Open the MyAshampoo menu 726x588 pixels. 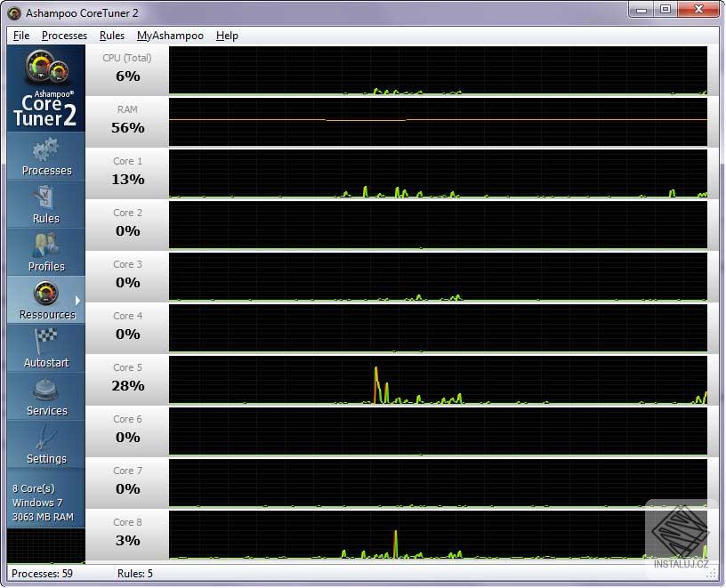170,36
